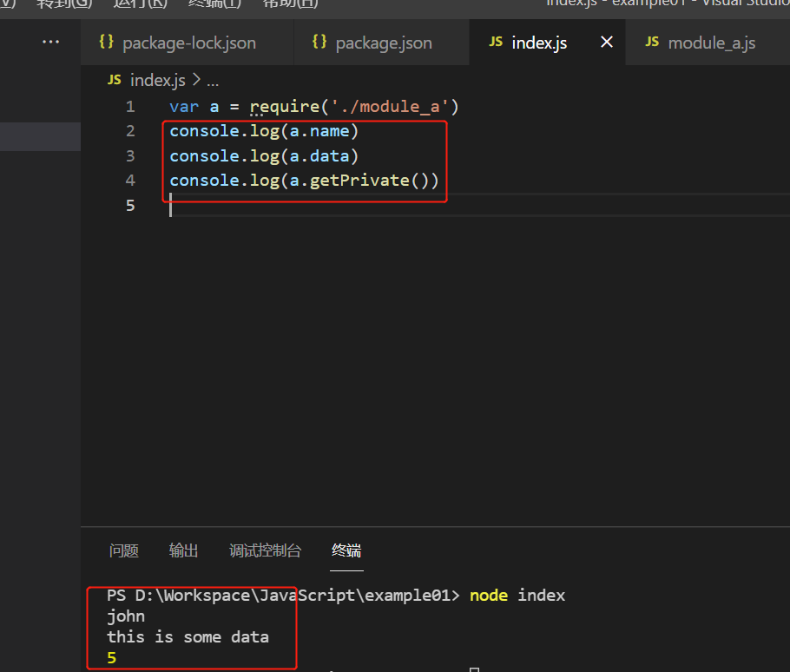Click the terminal prompt path D:\Workspace
The width and height of the screenshot is (790, 672).
click(x=193, y=596)
